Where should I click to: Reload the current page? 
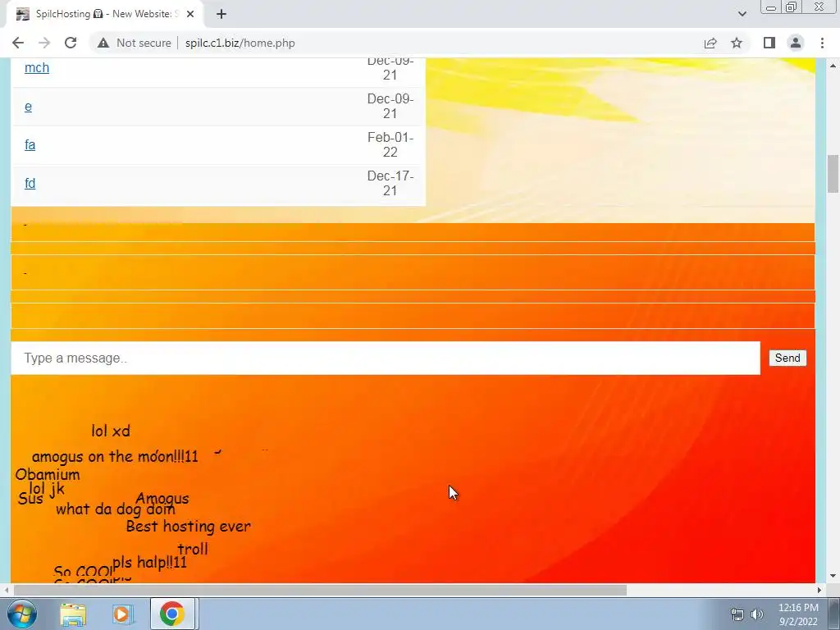click(x=71, y=43)
